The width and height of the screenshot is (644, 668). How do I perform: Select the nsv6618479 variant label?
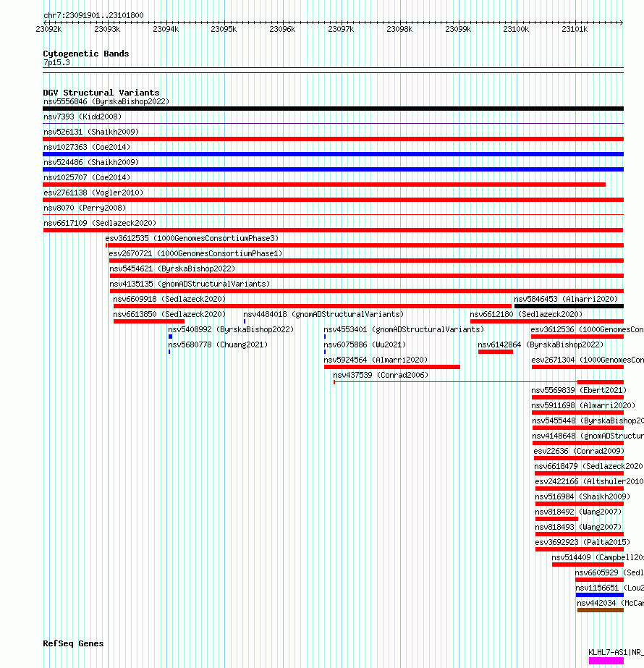click(x=588, y=467)
